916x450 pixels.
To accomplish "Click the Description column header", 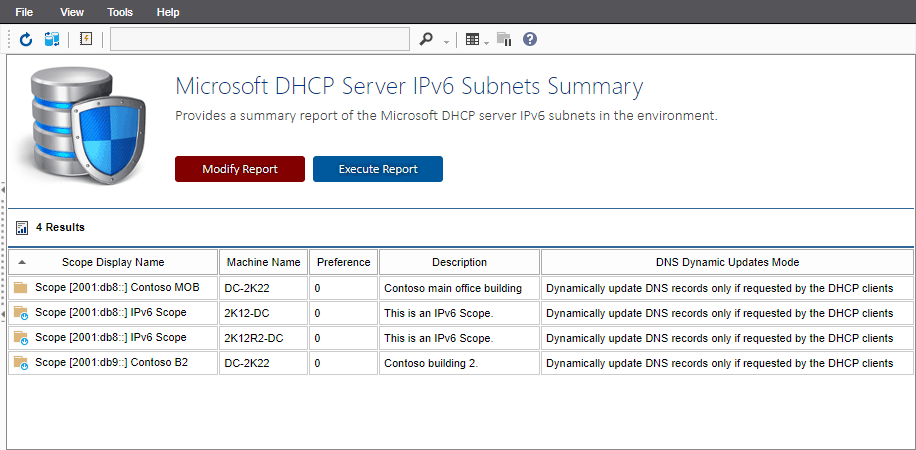I will (459, 262).
